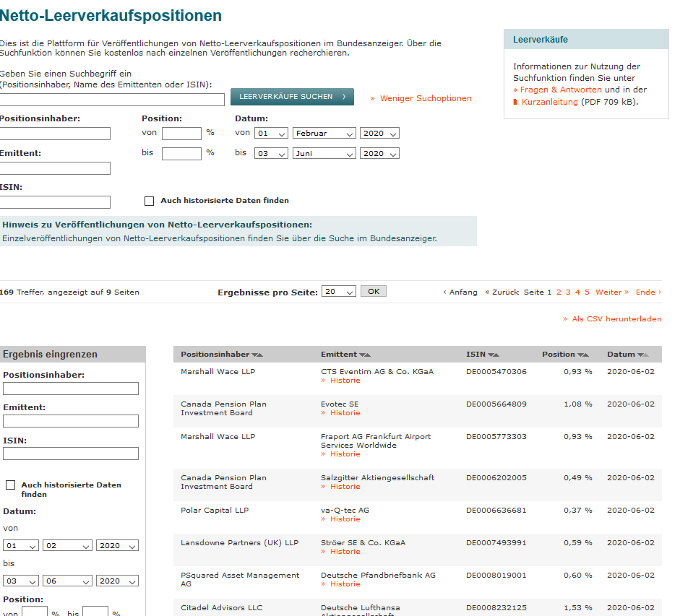Screen dimensions: 693x616
Task: Click the PDF icon beside Kurzanleitung
Action: [515, 102]
